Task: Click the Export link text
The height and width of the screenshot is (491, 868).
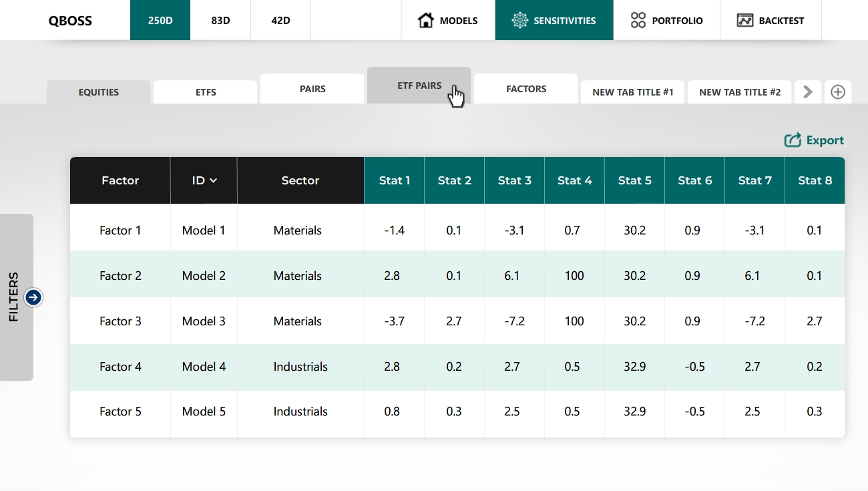Action: pos(825,140)
